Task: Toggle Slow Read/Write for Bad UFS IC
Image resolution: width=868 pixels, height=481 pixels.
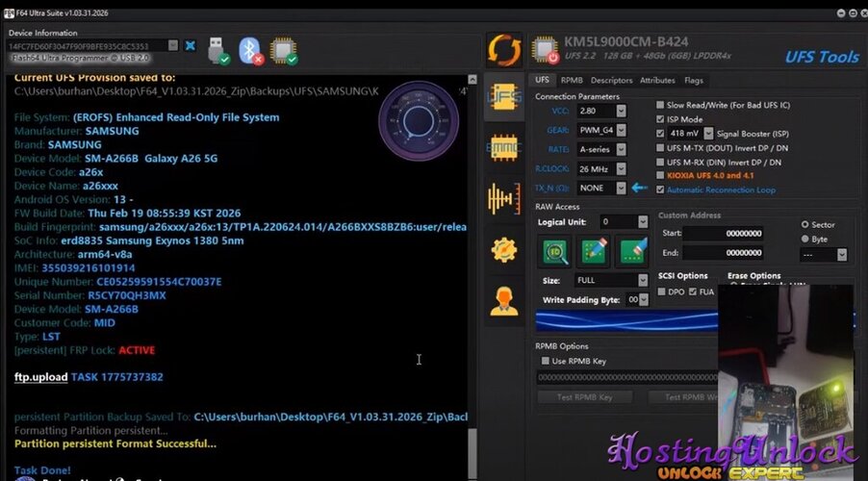Action: [660, 105]
